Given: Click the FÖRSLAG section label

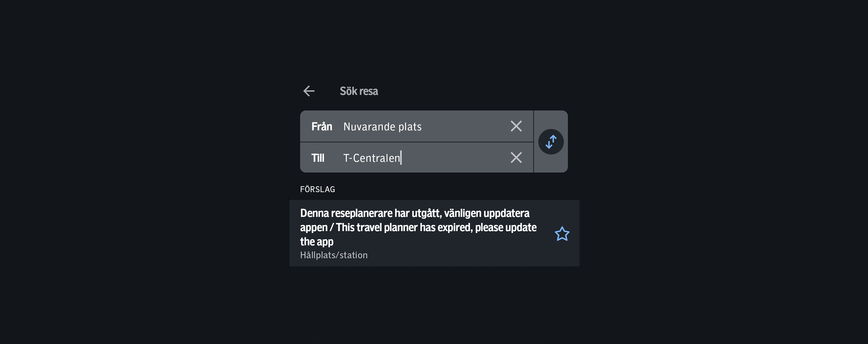Looking at the screenshot, I should (x=317, y=189).
